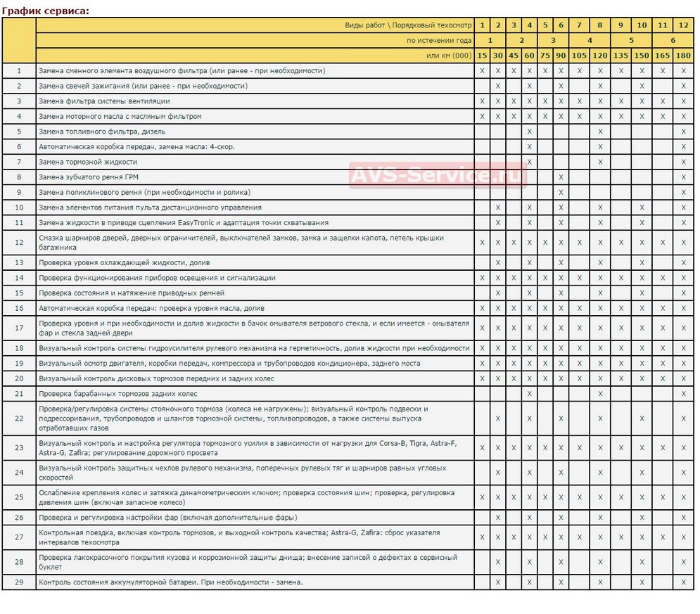700x614 pixels.
Task: Select row "Автоматическая коробка передач: проверка уровня масла, долив"
Action: [x=348, y=308]
